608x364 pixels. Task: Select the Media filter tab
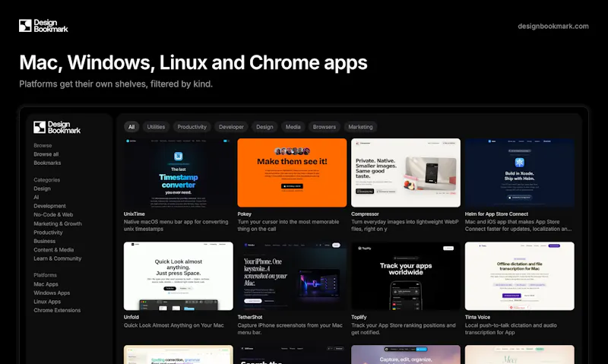(293, 127)
